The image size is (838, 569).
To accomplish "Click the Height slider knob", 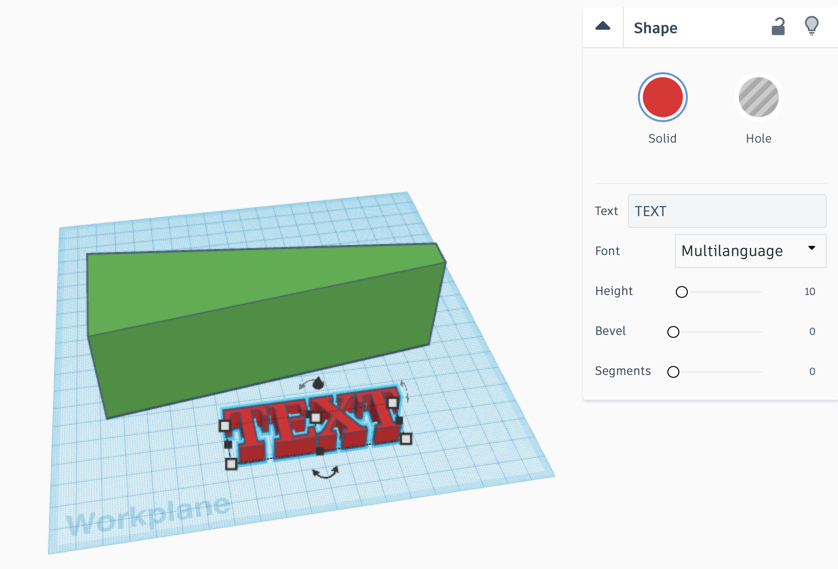I will coord(682,292).
